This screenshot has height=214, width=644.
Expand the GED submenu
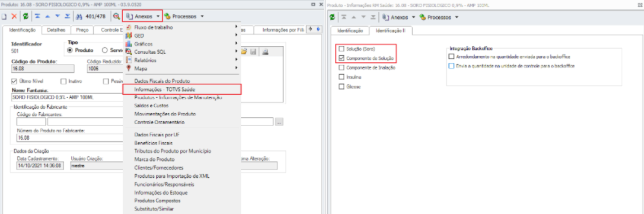pos(182,35)
